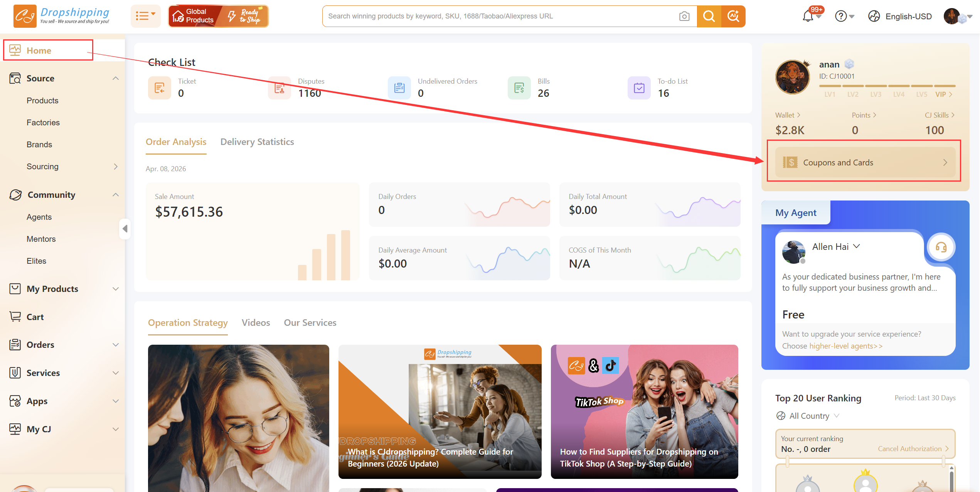This screenshot has width=980, height=492.
Task: Switch to Delivery Statistics tab
Action: [x=257, y=142]
